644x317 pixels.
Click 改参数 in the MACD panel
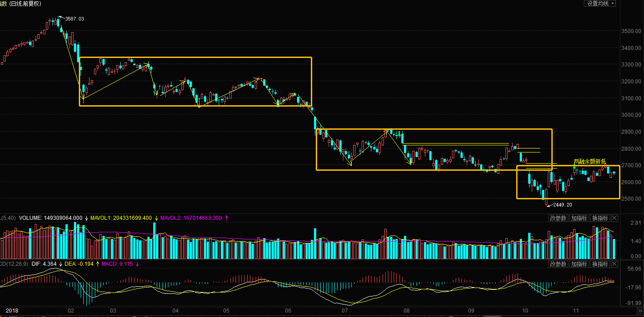pyautogui.click(x=558, y=264)
